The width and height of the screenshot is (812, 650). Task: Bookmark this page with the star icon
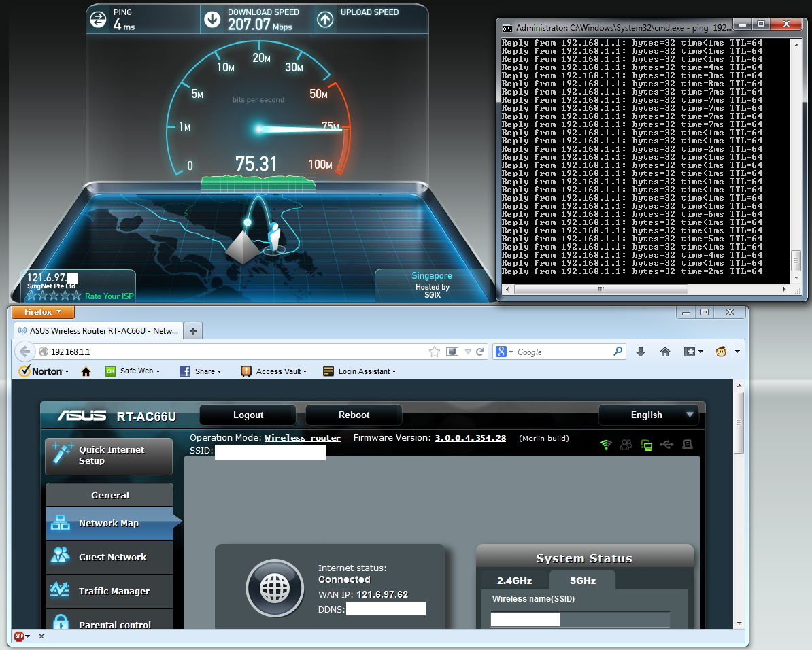pos(435,352)
